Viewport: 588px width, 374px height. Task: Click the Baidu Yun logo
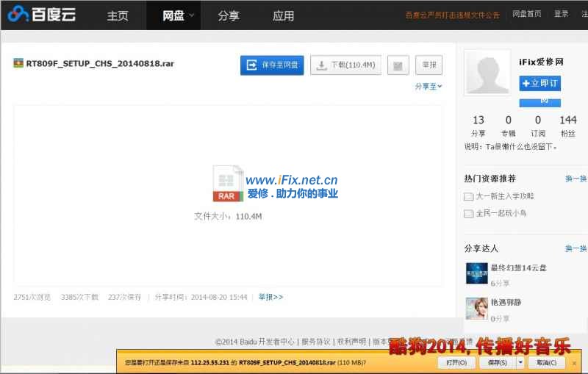click(x=41, y=15)
